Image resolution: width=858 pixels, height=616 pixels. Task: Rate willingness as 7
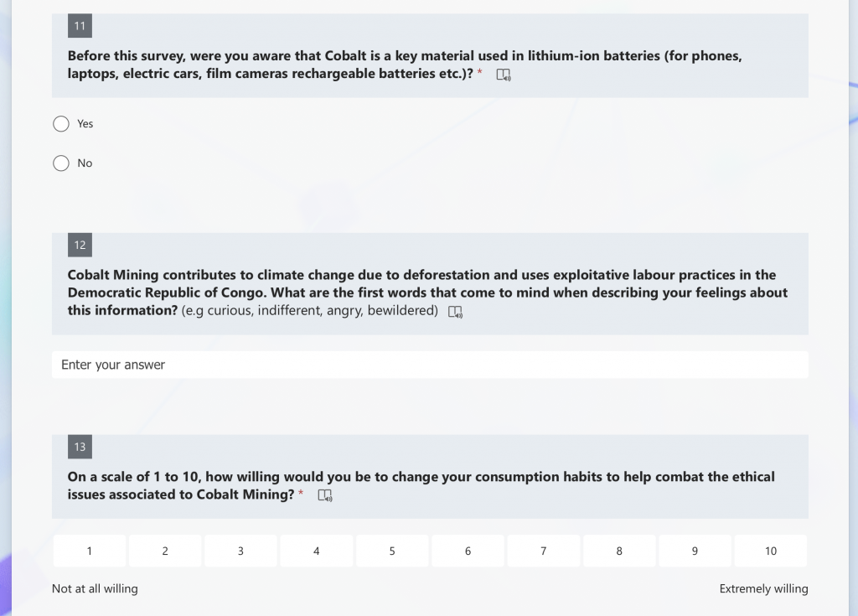click(543, 551)
